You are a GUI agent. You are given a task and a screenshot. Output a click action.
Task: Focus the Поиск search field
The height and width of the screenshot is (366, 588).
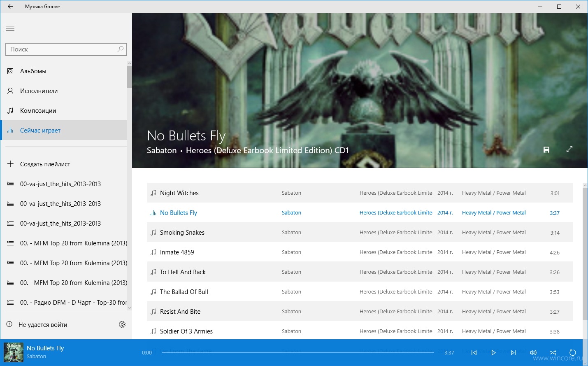tap(66, 49)
